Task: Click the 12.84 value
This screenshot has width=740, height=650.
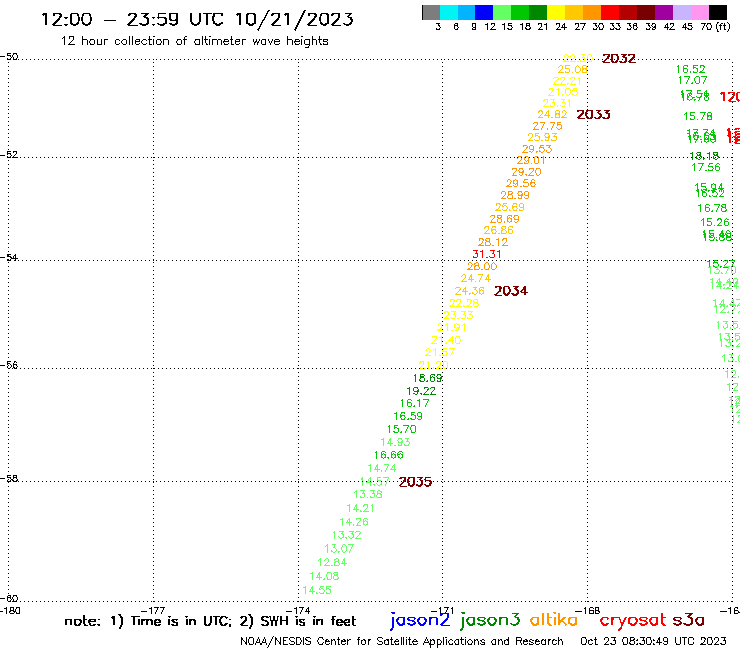Action: [332, 563]
